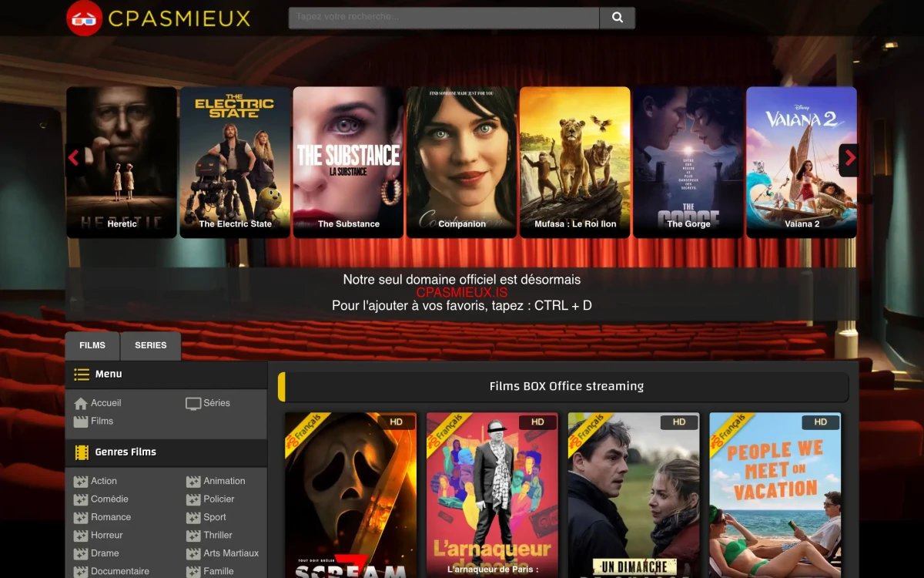
Task: Click the clapperboard icon beside Famille
Action: pos(193,572)
